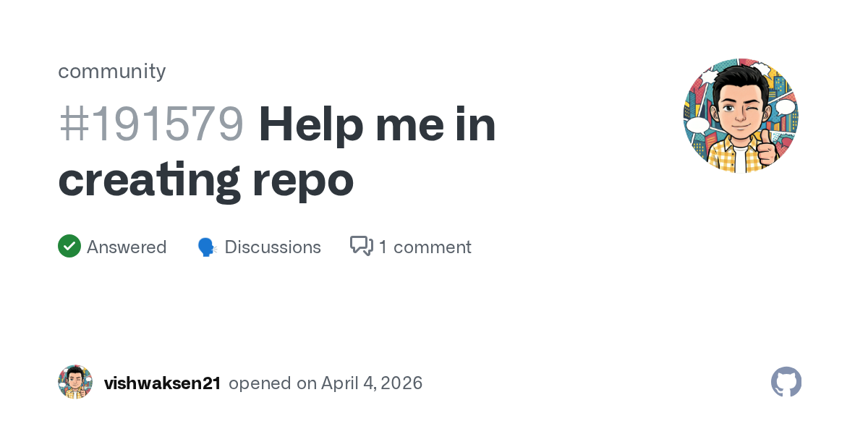This screenshot has width=868, height=434.
Task: Click "creating repo" on the title's second line
Action: pyautogui.click(x=206, y=179)
